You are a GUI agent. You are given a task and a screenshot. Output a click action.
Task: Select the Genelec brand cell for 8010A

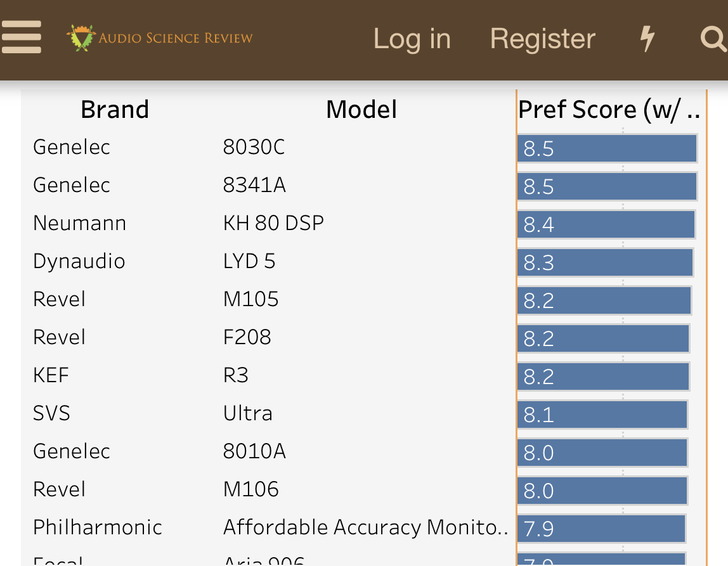click(x=72, y=451)
